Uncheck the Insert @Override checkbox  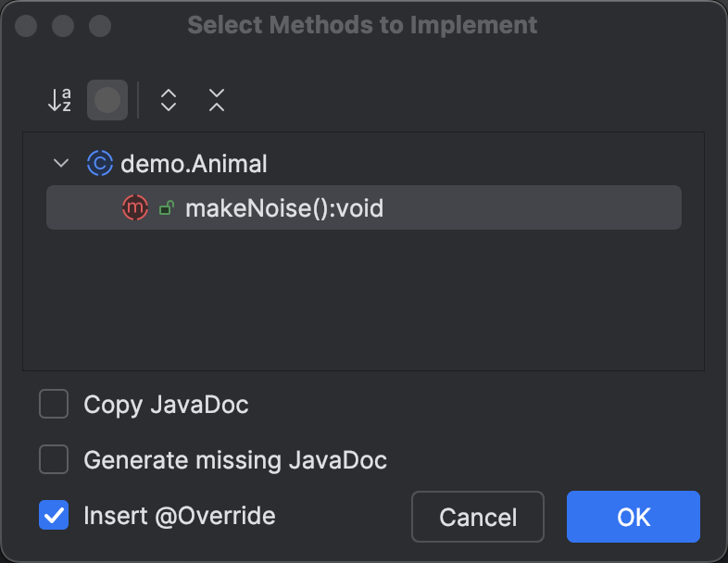tap(54, 515)
